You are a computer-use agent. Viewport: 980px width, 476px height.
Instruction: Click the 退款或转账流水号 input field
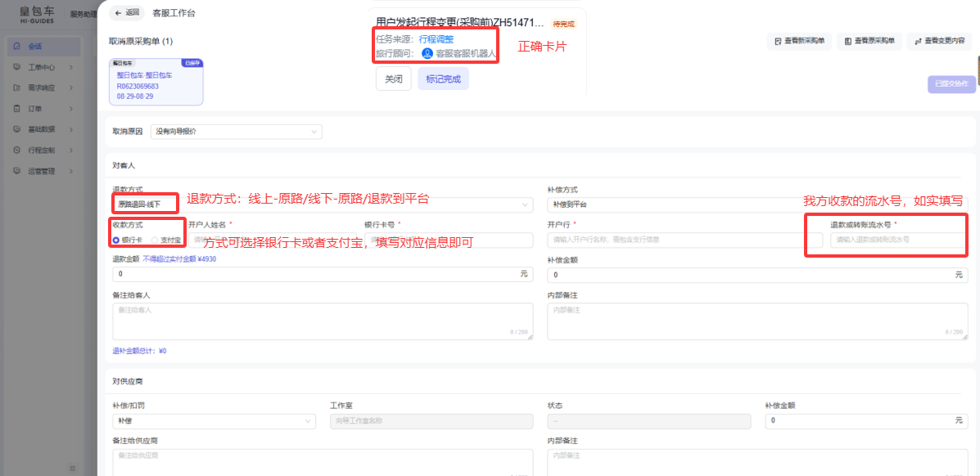tap(899, 240)
